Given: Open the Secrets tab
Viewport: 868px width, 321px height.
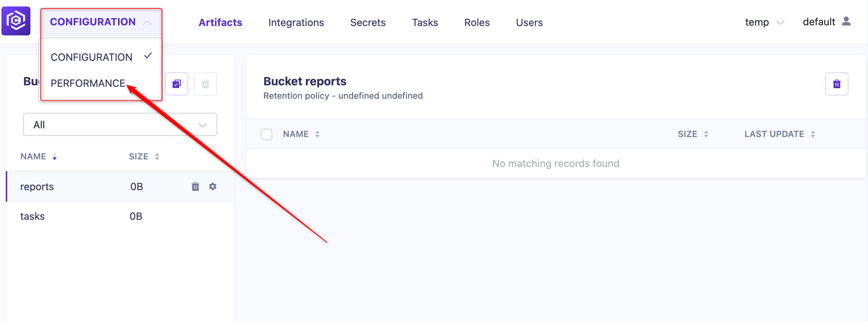Looking at the screenshot, I should coord(368,22).
